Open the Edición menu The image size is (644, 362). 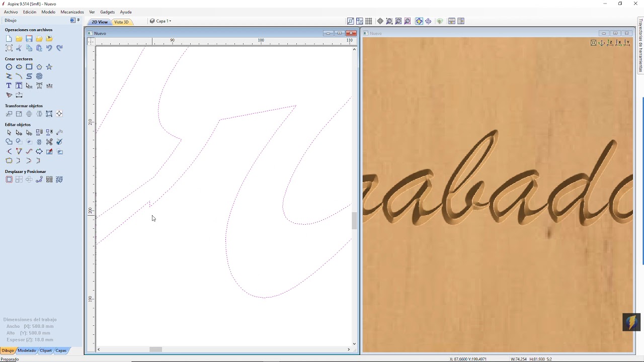point(30,12)
